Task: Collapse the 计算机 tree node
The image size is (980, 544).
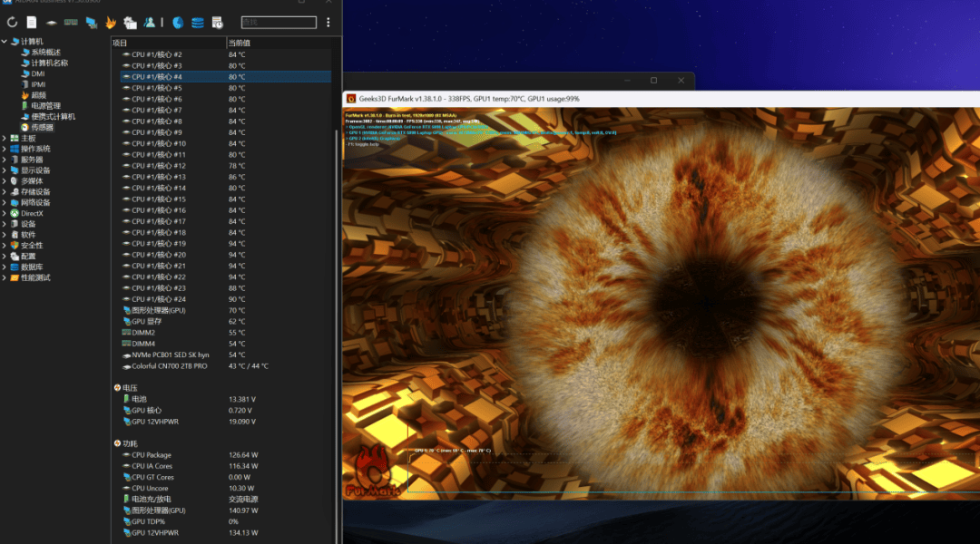Action: [5, 41]
